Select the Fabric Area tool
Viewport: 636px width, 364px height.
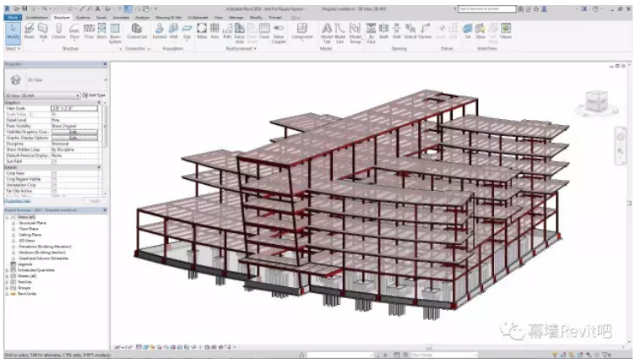[240, 33]
